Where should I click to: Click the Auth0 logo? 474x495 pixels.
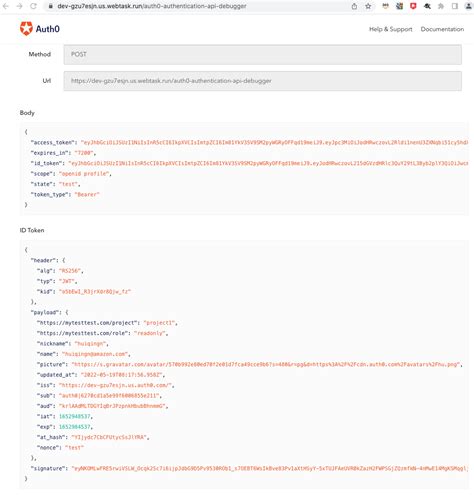40,29
